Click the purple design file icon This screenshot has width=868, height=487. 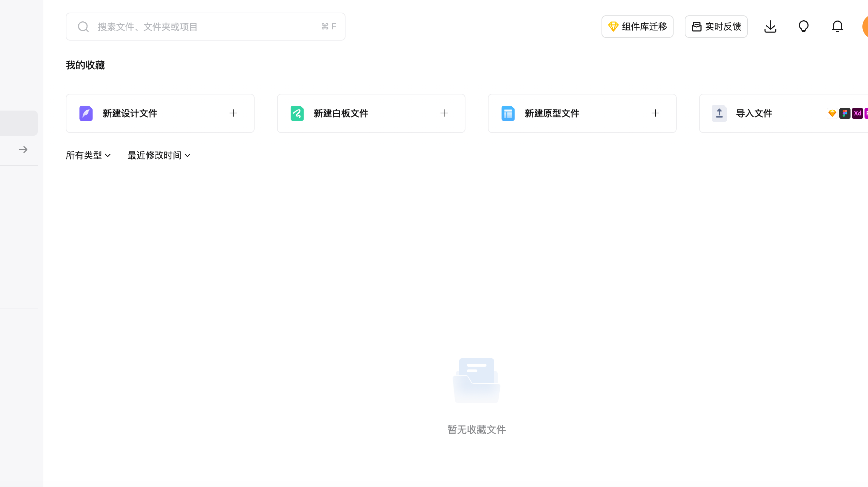point(86,113)
